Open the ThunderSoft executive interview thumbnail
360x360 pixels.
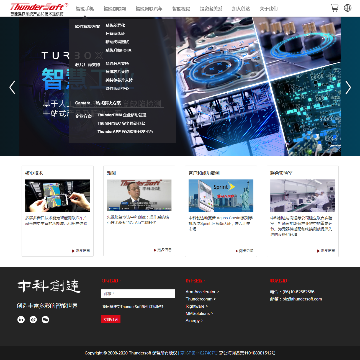[139, 195]
